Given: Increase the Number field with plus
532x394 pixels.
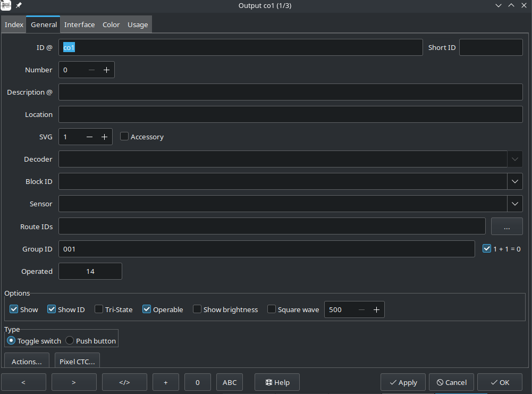Looking at the screenshot, I should (x=106, y=70).
